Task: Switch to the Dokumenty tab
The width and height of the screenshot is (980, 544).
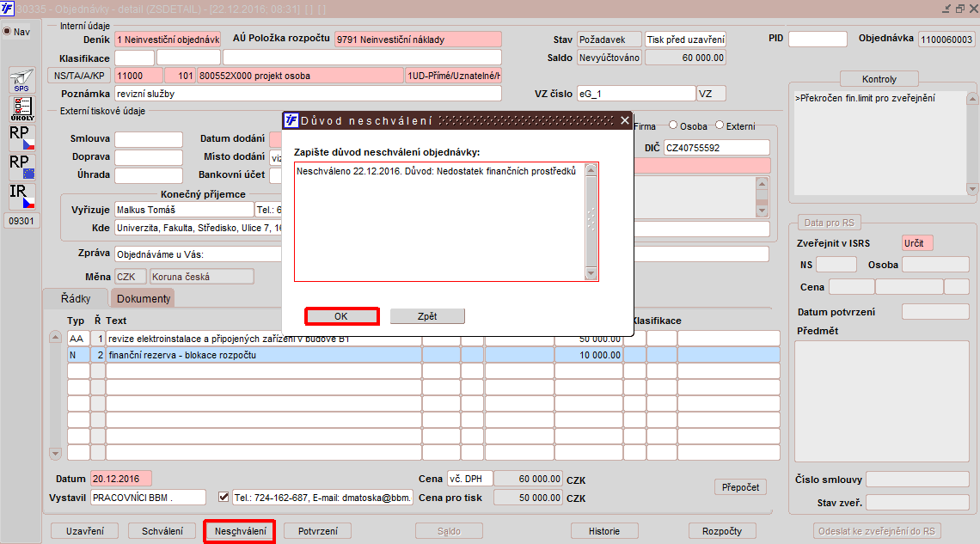Action: pos(143,298)
